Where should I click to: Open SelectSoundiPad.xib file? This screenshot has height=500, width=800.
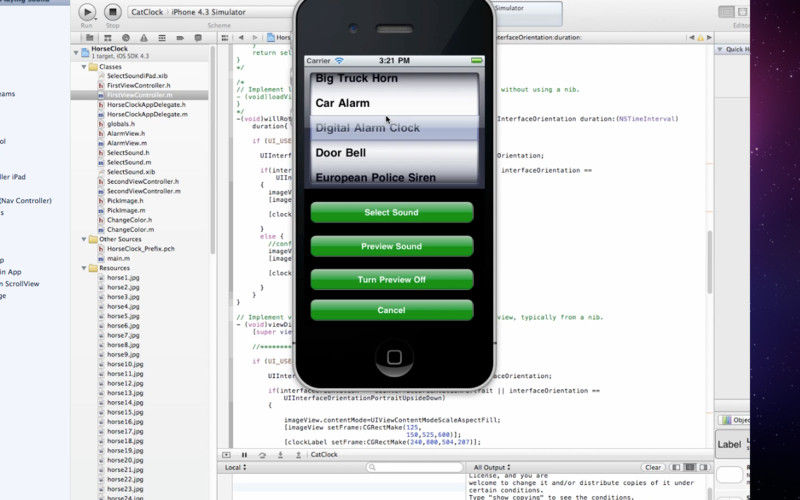[x=137, y=76]
